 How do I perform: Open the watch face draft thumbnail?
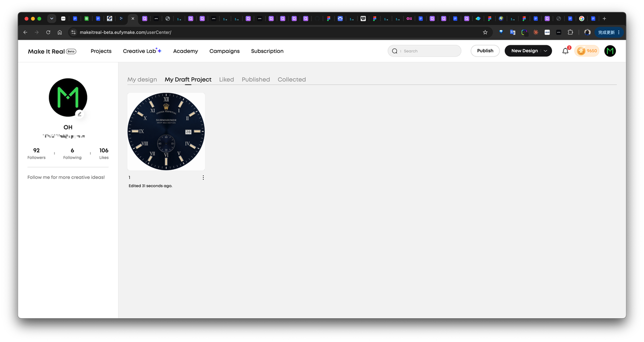click(166, 131)
